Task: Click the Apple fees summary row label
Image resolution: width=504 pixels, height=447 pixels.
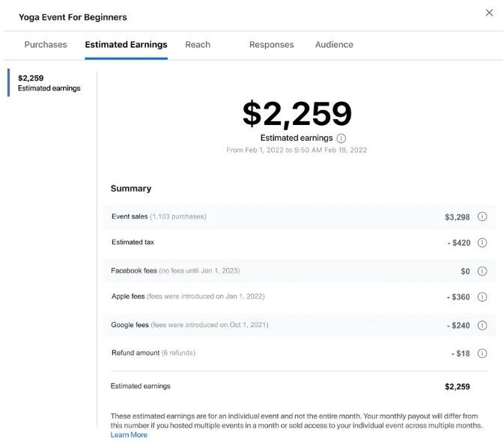Action: pyautogui.click(x=128, y=297)
